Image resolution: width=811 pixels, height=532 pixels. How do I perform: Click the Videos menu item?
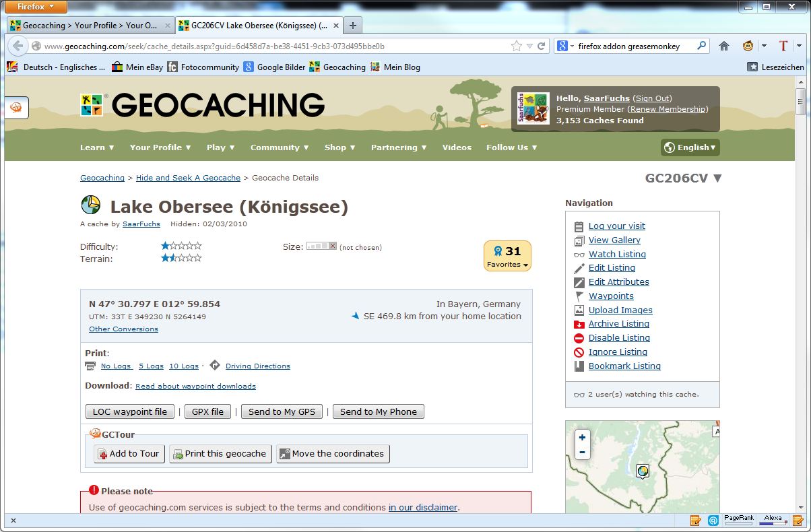pos(457,147)
